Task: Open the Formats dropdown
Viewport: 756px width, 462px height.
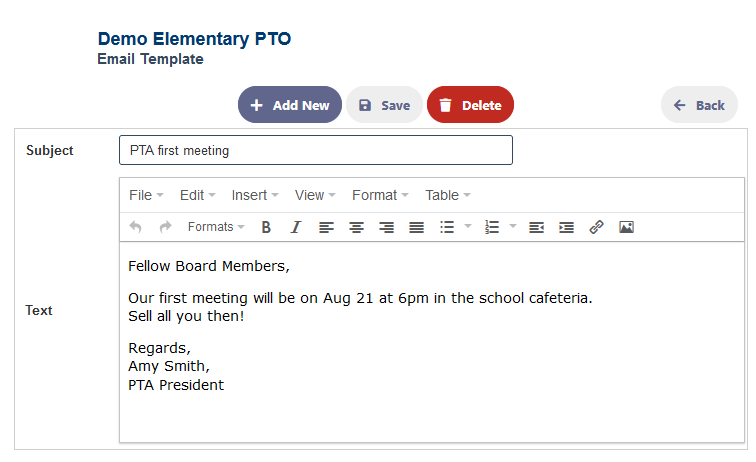Action: [x=216, y=227]
